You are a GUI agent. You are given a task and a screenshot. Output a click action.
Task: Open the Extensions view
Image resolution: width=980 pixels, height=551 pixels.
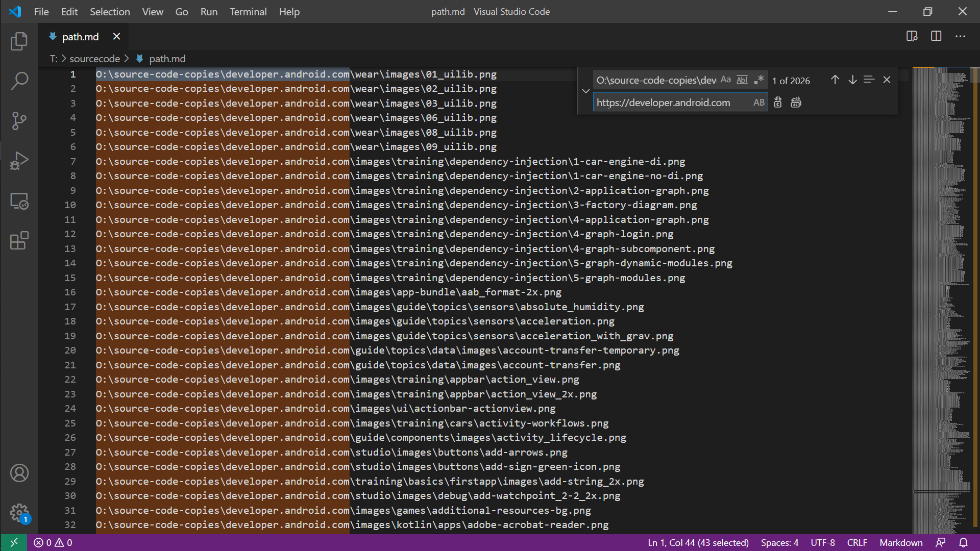point(19,240)
